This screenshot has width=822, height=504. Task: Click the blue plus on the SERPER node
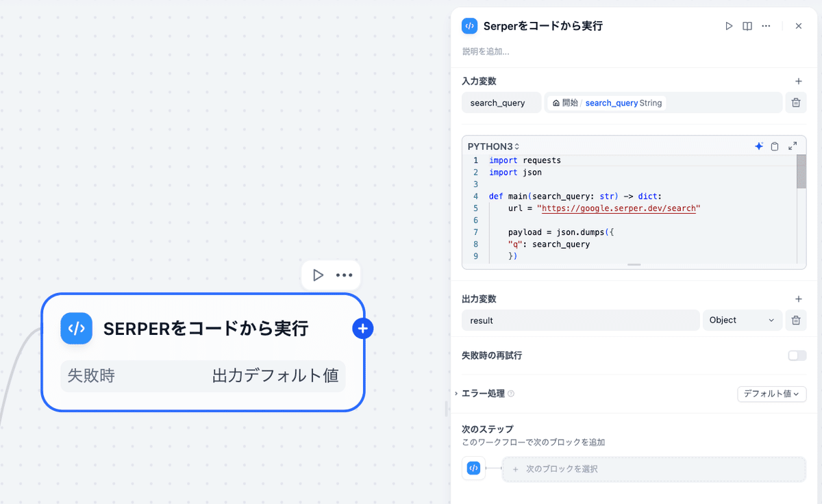(362, 328)
